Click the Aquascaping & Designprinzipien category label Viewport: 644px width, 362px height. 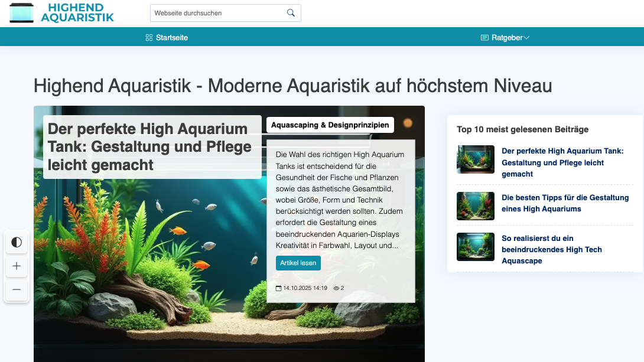pos(330,125)
